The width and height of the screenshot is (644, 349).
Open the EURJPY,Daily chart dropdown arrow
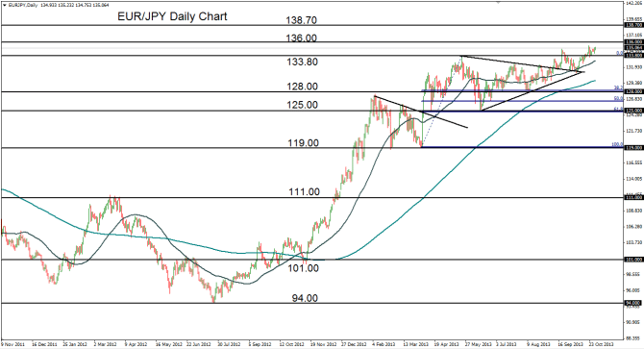pos(4,5)
